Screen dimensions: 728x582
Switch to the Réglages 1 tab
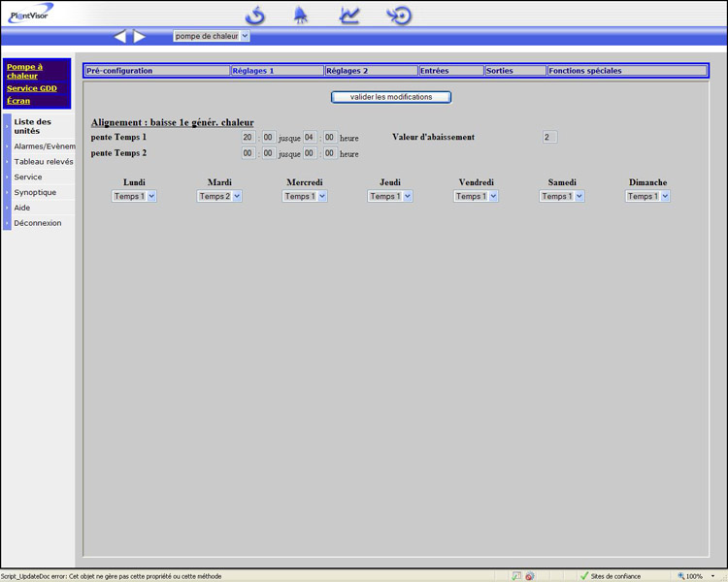point(277,71)
